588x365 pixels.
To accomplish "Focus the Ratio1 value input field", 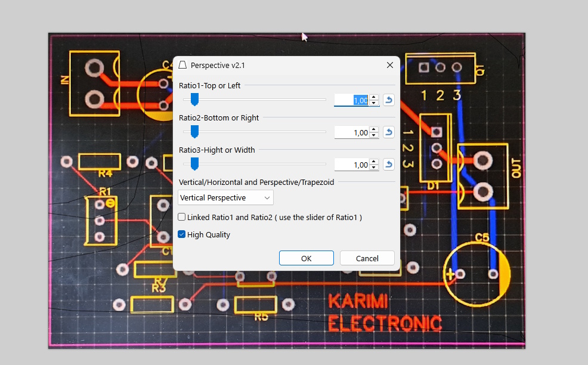I will [x=352, y=100].
